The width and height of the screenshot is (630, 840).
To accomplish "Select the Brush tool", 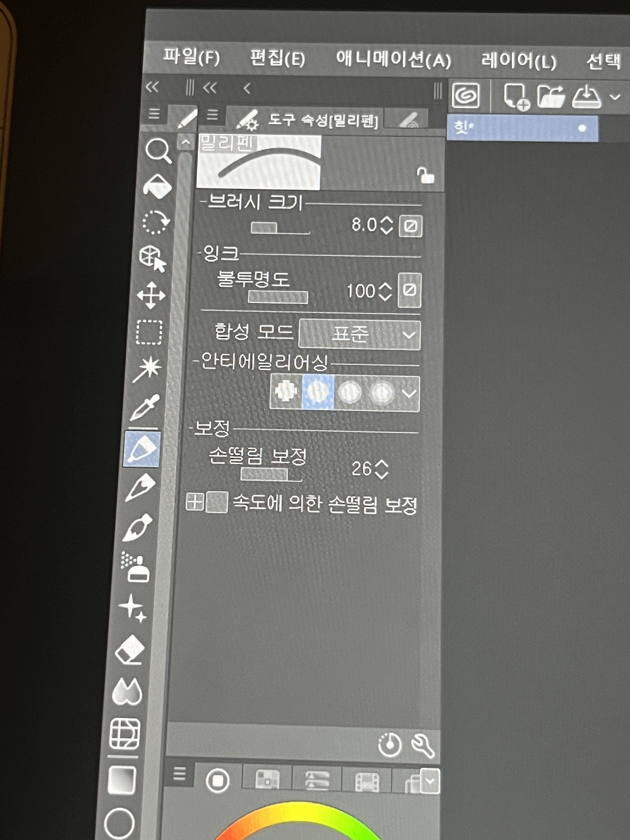I will [137, 528].
